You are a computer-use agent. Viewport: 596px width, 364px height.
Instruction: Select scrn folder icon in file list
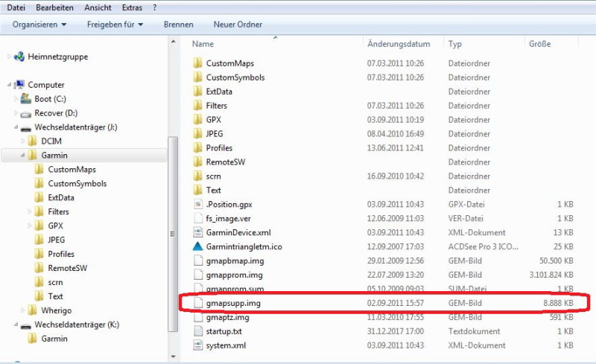point(197,176)
